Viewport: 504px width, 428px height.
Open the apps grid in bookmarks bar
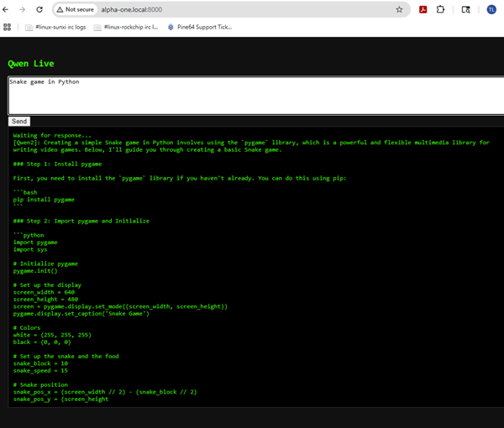(7, 27)
